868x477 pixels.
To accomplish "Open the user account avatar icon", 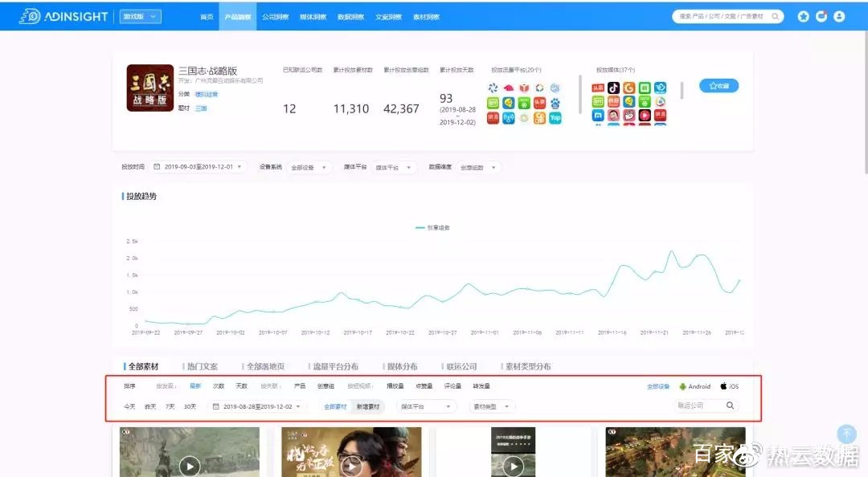I will (x=839, y=17).
